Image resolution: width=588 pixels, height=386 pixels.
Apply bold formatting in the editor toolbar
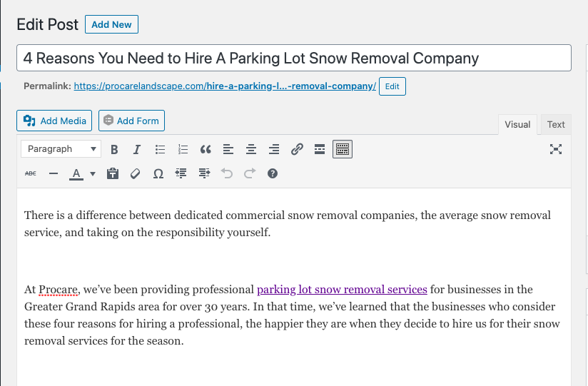pyautogui.click(x=114, y=149)
